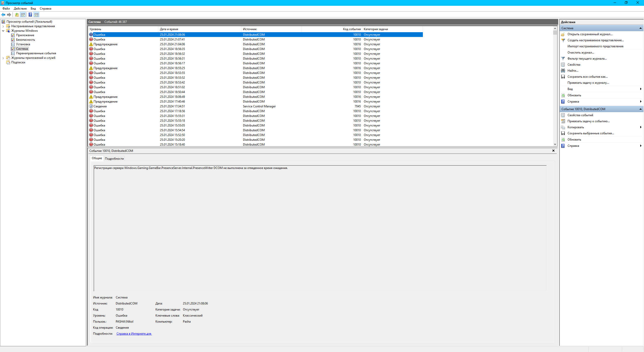Open the Справка в Интернете link
Image resolution: width=644 pixels, height=352 pixels.
(x=134, y=334)
